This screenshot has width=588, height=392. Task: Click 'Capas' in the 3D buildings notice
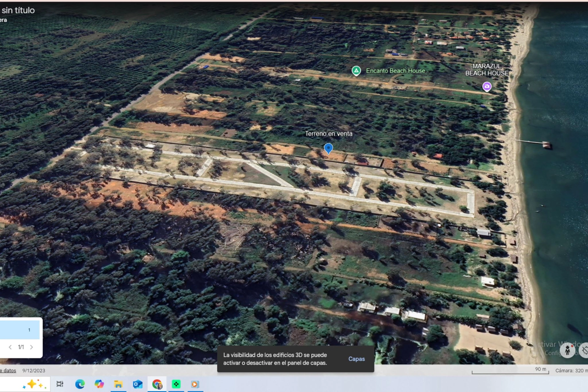click(x=356, y=359)
